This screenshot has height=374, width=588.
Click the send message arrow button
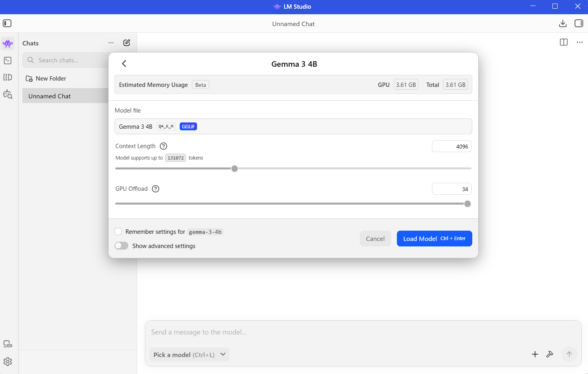click(569, 354)
